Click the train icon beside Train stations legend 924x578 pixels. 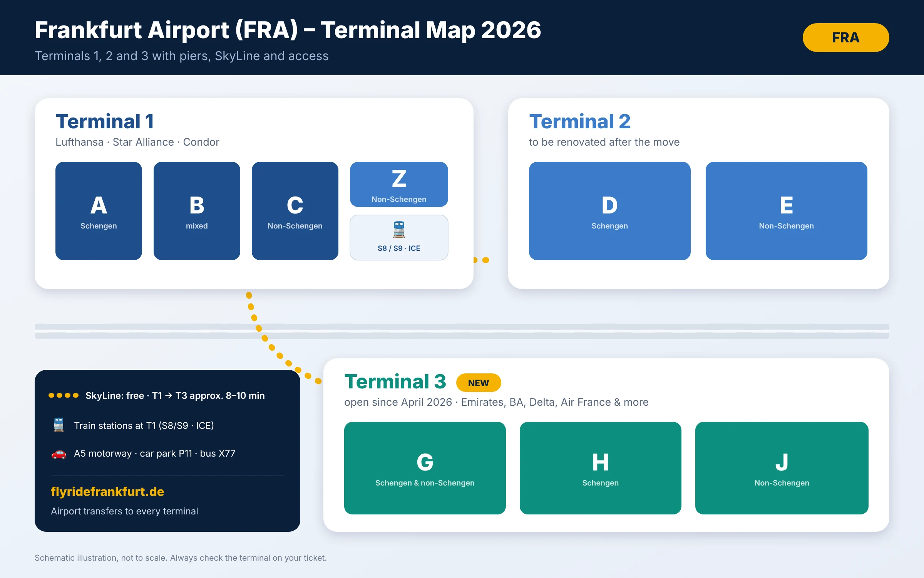59,425
